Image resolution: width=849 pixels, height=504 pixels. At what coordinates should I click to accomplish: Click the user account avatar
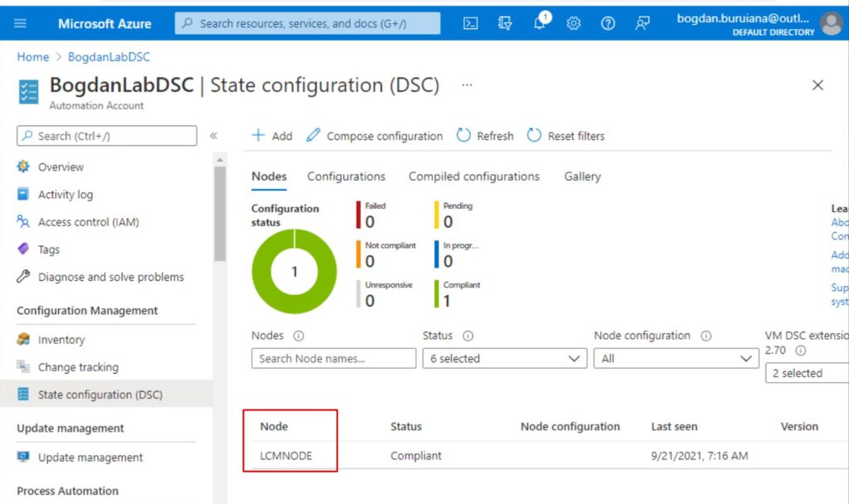pyautogui.click(x=831, y=24)
